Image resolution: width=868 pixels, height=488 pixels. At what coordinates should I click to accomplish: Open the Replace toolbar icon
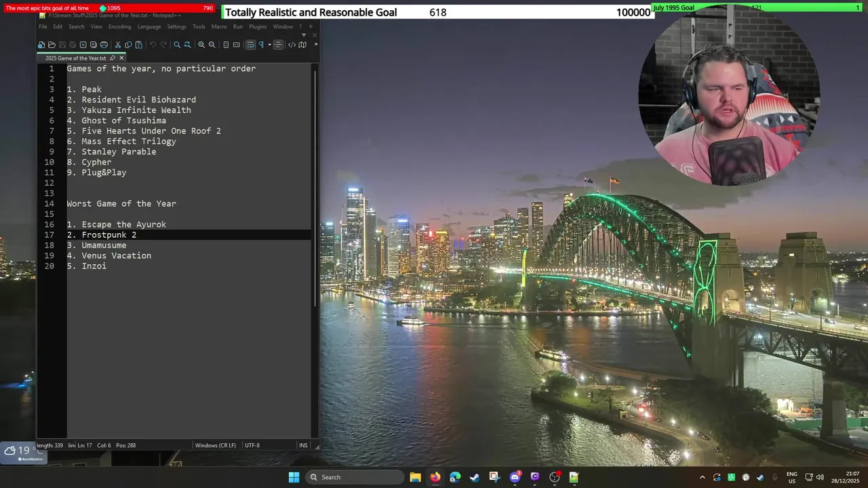pos(188,45)
